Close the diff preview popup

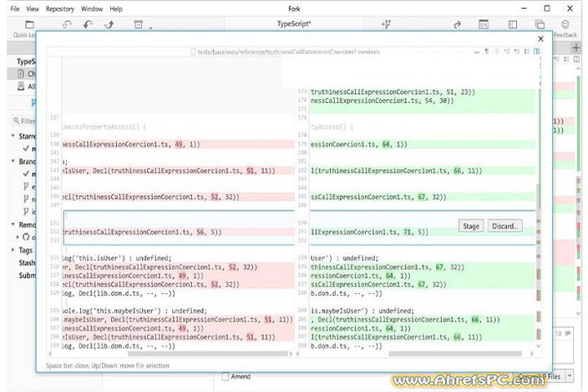pos(541,38)
